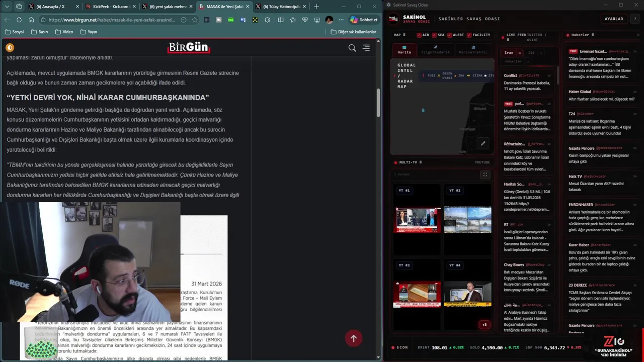644x362 pixels.
Task: Select the FlightRadar24 tab
Action: 436,50
